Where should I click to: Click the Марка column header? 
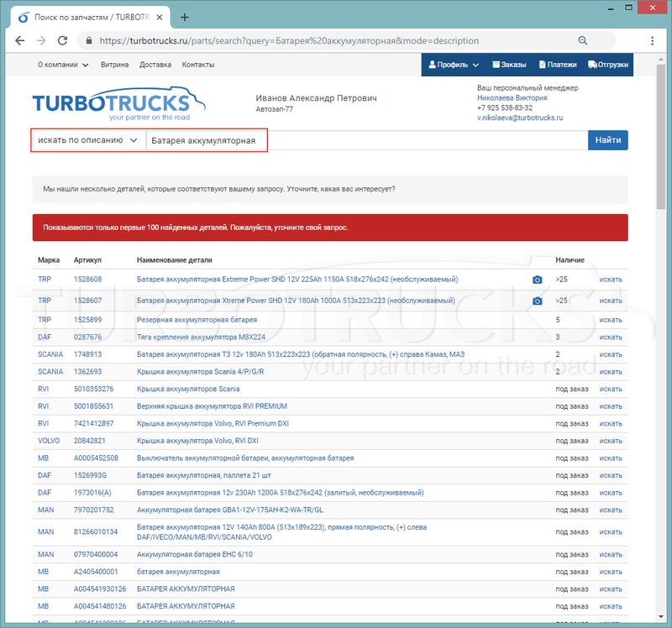click(49, 260)
